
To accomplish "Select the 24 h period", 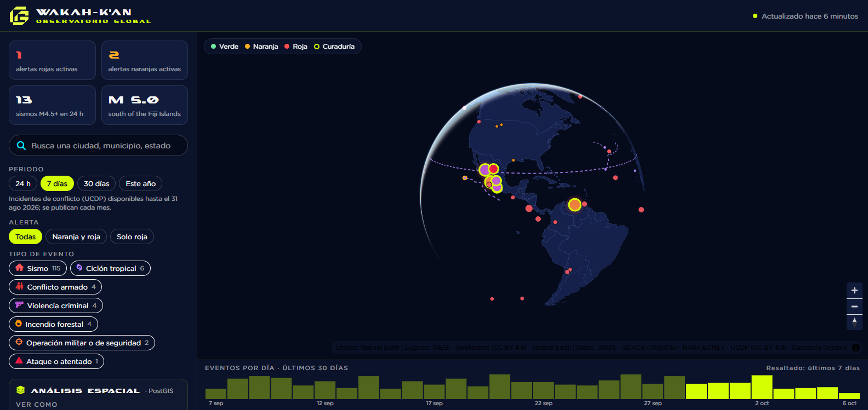I will click(23, 183).
